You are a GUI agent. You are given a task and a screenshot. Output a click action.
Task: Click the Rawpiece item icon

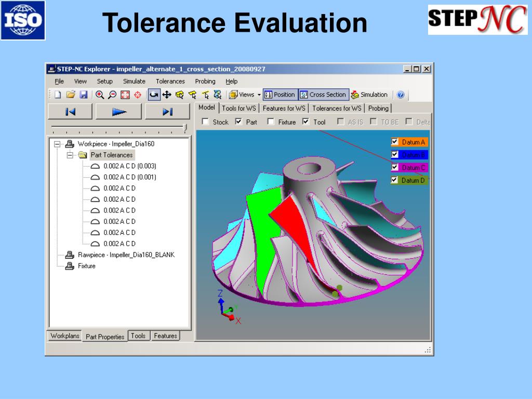[70, 255]
